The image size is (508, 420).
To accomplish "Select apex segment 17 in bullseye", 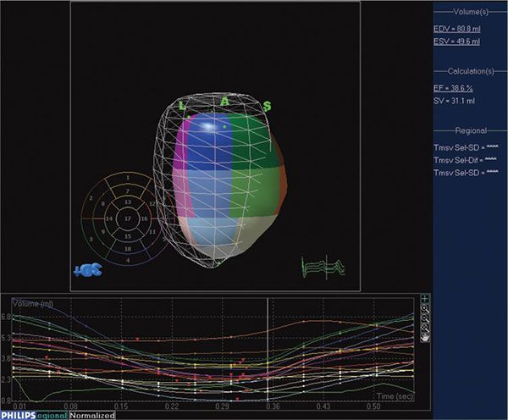I will point(127,218).
